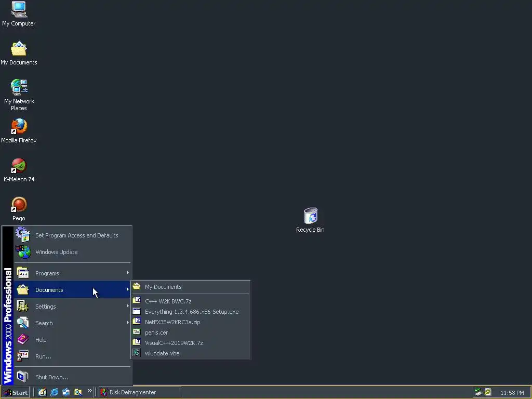Click the Everything setup exe file icon

[137, 311]
